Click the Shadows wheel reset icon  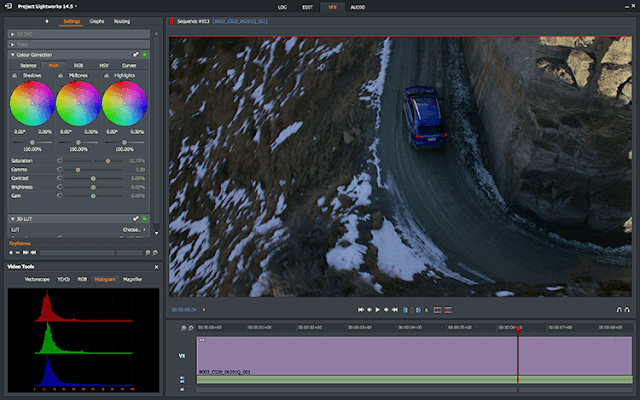click(x=15, y=76)
